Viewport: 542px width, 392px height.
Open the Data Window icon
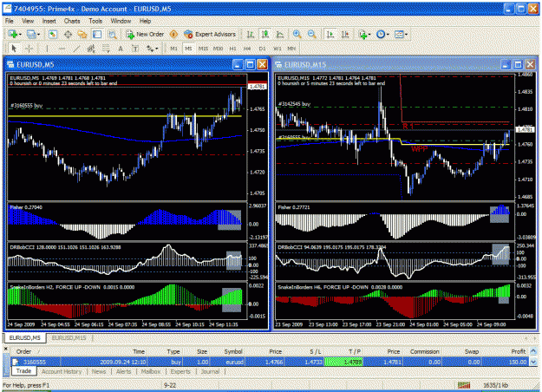pyautogui.click(x=68, y=34)
